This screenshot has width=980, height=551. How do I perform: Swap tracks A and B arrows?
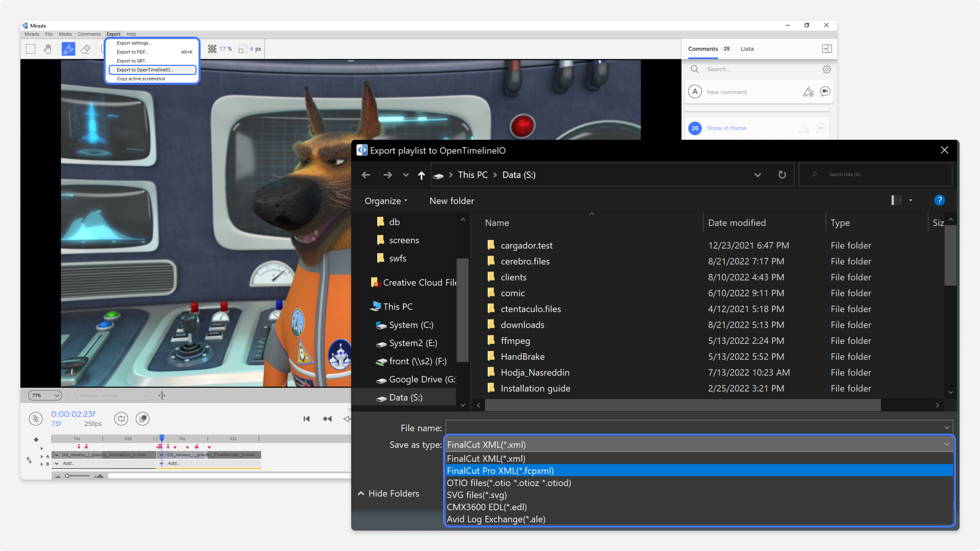(29, 460)
